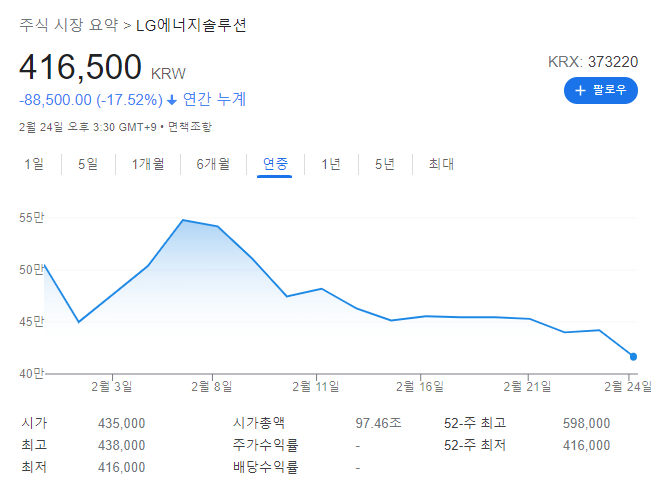Click the 55만 y-axis label

coord(32,218)
